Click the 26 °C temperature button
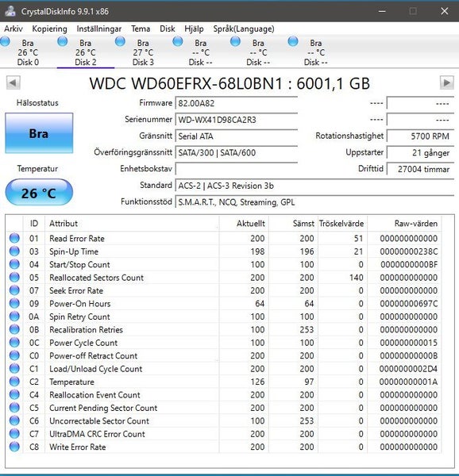 coord(39,193)
